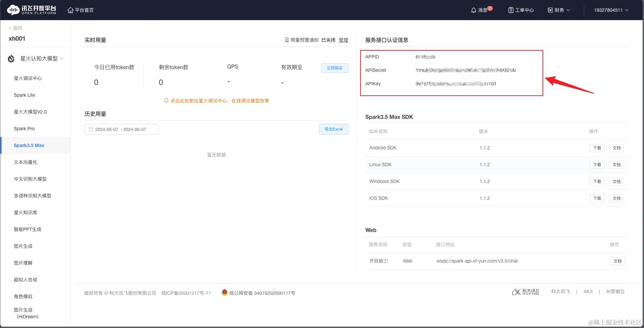
Task: Click the AI营销云 footer link
Action: click(615, 291)
